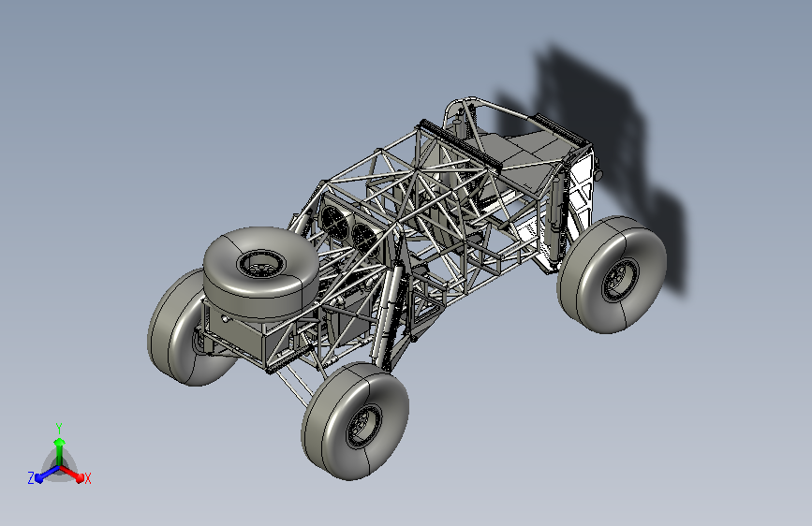The height and width of the screenshot is (526, 812).
Task: Click the blue Z axis on the triad
Action: point(48,474)
